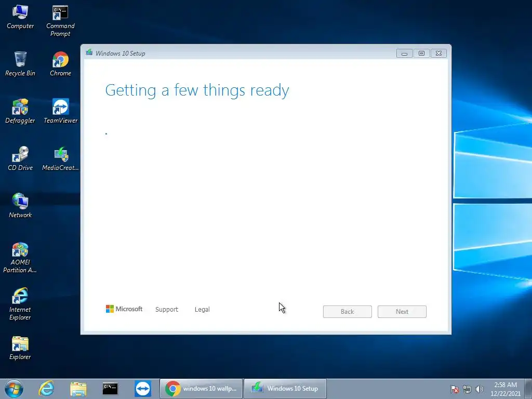The width and height of the screenshot is (532, 399).
Task: Open Command Prompt from the taskbar
Action: (110, 389)
